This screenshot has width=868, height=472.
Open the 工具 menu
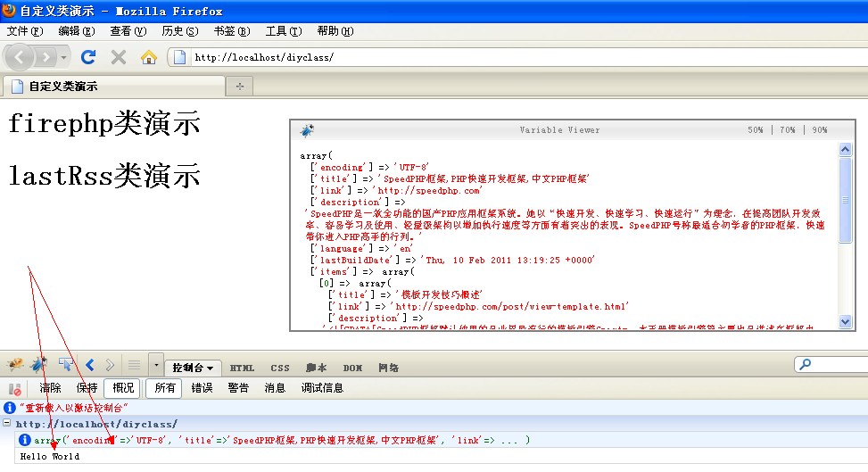(x=284, y=31)
